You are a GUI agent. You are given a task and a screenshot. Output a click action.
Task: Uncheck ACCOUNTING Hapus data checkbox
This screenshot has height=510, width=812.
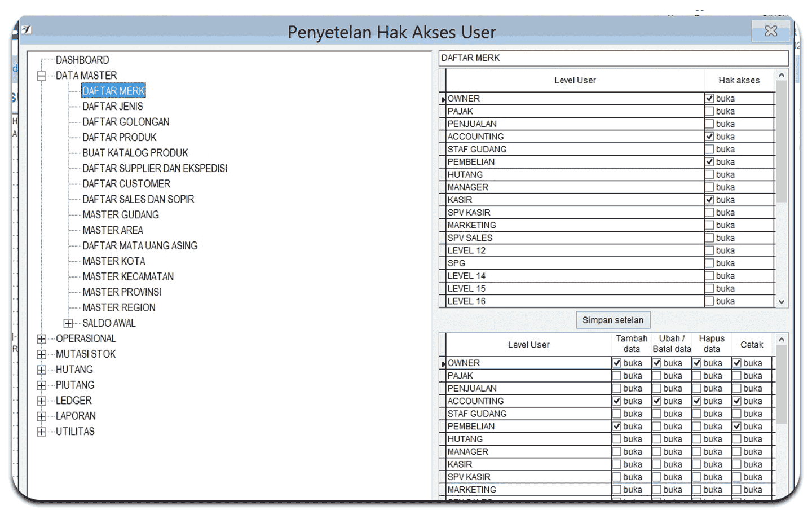697,401
